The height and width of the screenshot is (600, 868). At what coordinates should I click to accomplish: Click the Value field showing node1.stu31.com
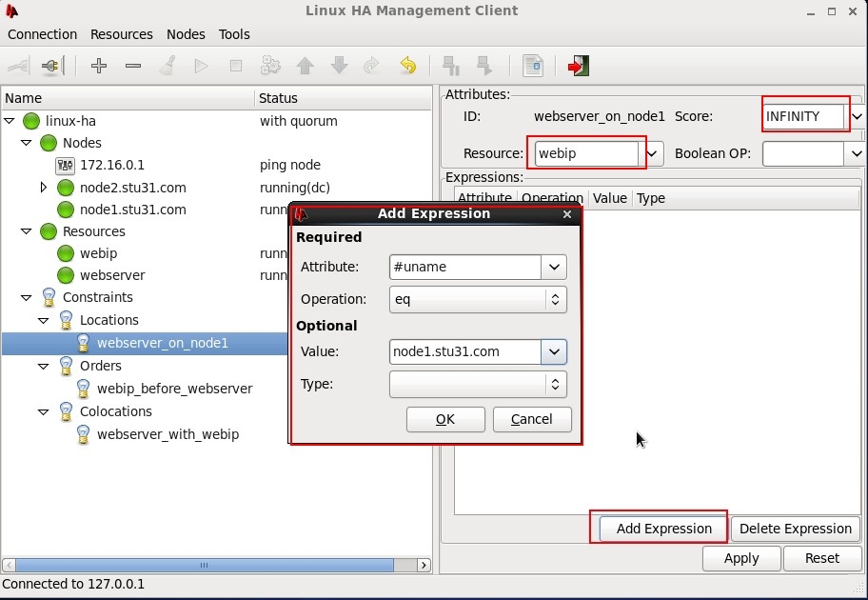[465, 351]
